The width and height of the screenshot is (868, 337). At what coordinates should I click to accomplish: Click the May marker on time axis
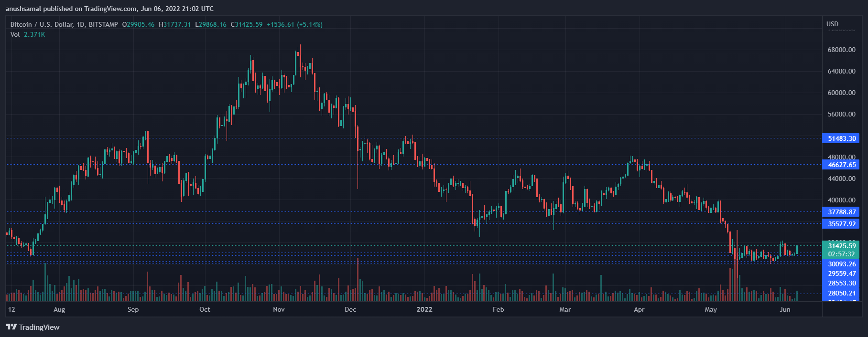(711, 309)
